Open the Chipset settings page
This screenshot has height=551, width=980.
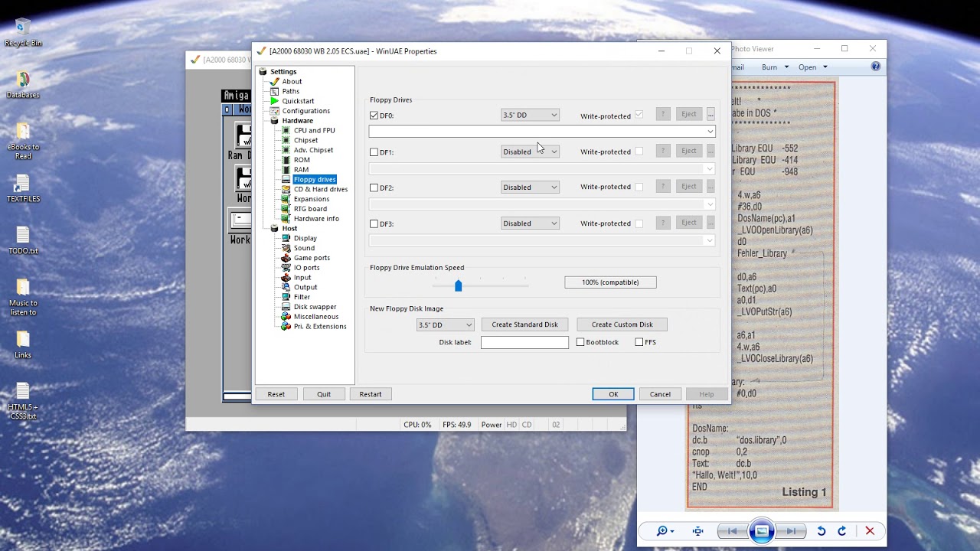coord(305,140)
